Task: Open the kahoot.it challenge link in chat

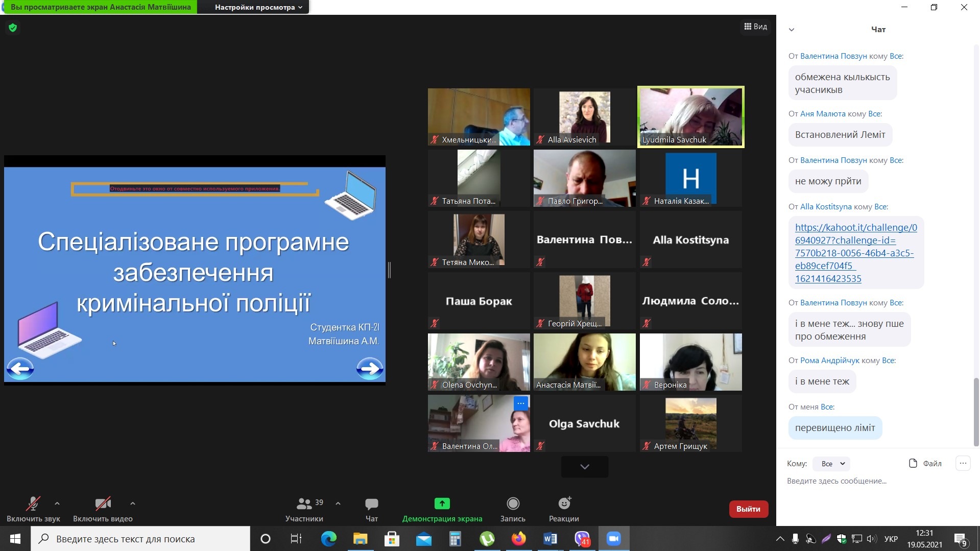Action: pyautogui.click(x=855, y=253)
